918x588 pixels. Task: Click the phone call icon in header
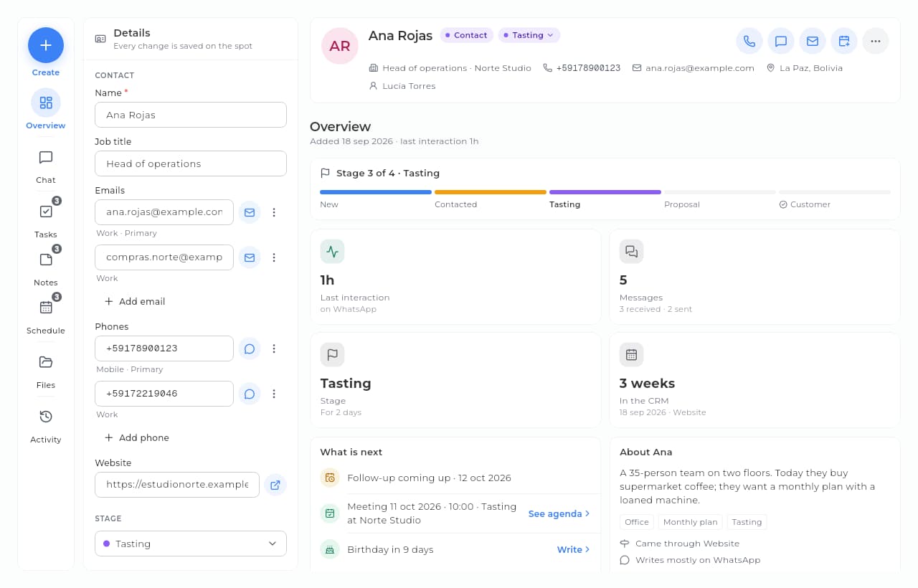749,41
